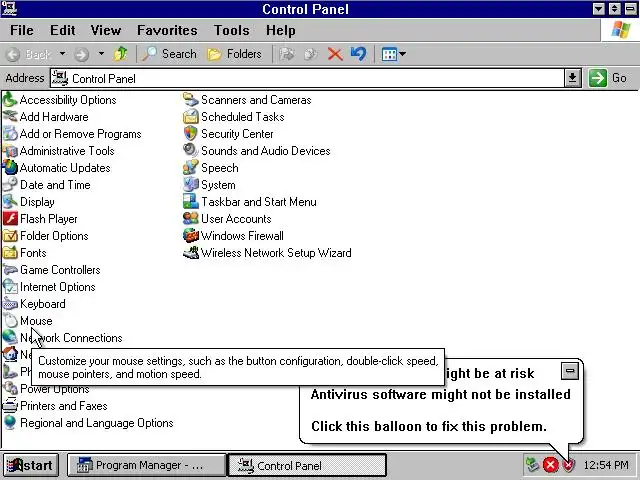The height and width of the screenshot is (480, 640).
Task: Open the Folder Options icon
Action: click(10, 236)
